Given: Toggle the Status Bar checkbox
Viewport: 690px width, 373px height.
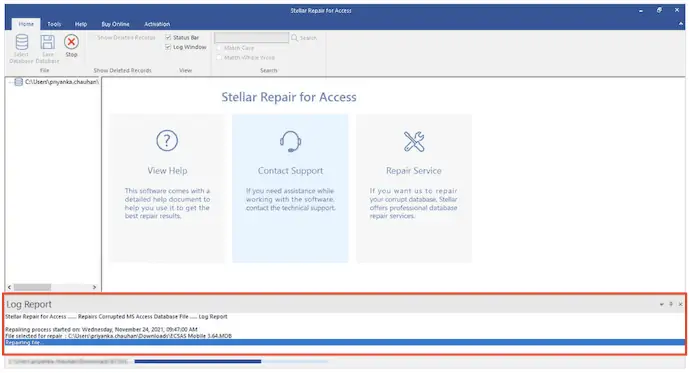Looking at the screenshot, I should pyautogui.click(x=168, y=38).
